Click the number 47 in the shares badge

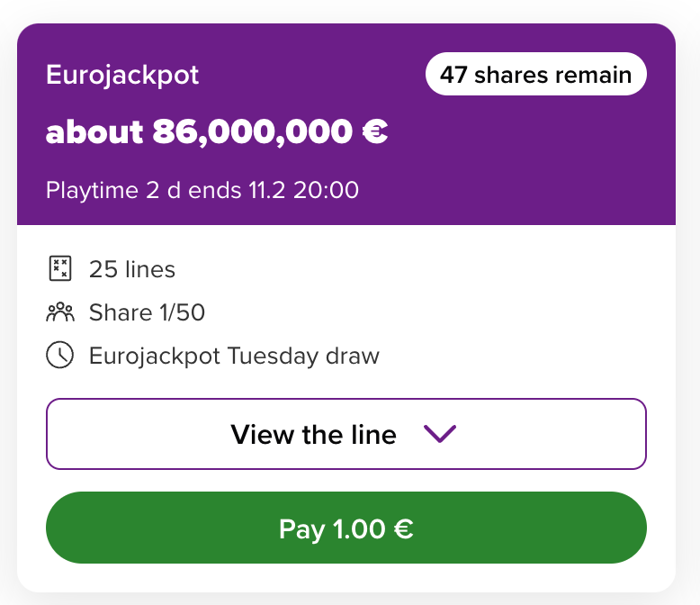coord(453,75)
